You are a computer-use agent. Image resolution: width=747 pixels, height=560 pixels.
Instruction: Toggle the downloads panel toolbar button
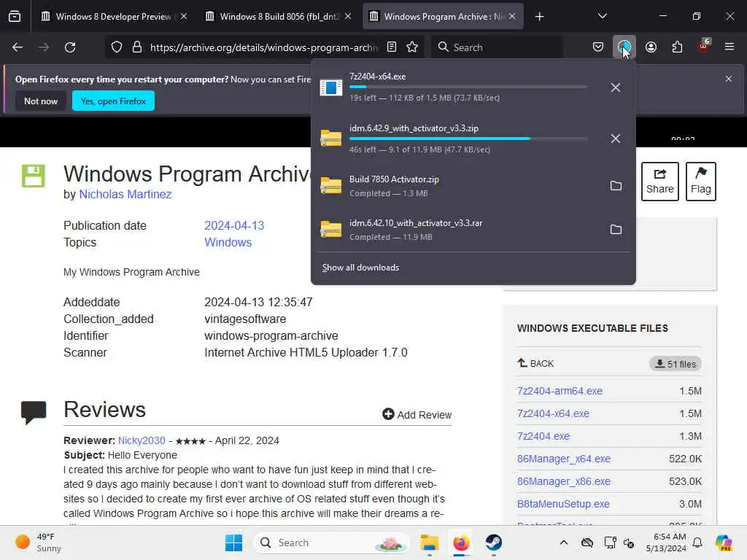[624, 47]
